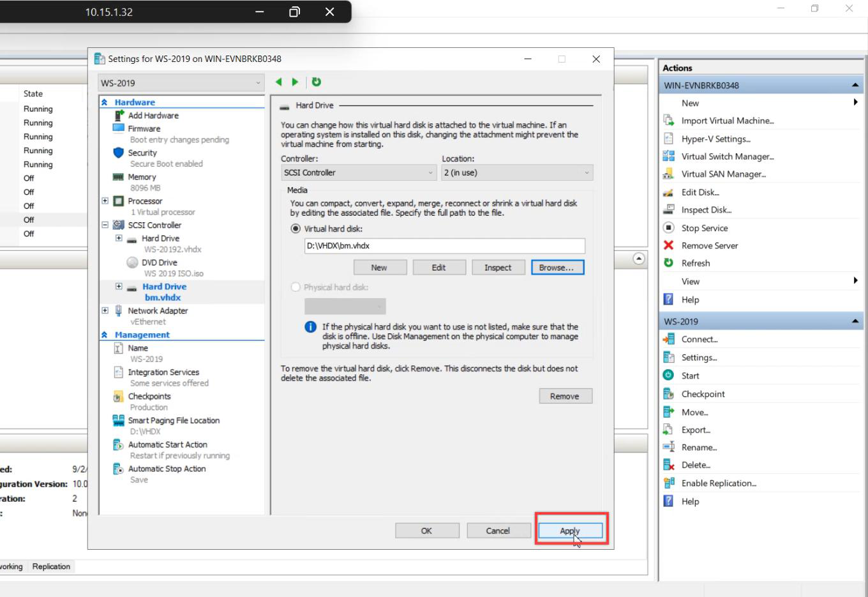Click the Enable Replication icon
The image size is (868, 597).
[668, 483]
